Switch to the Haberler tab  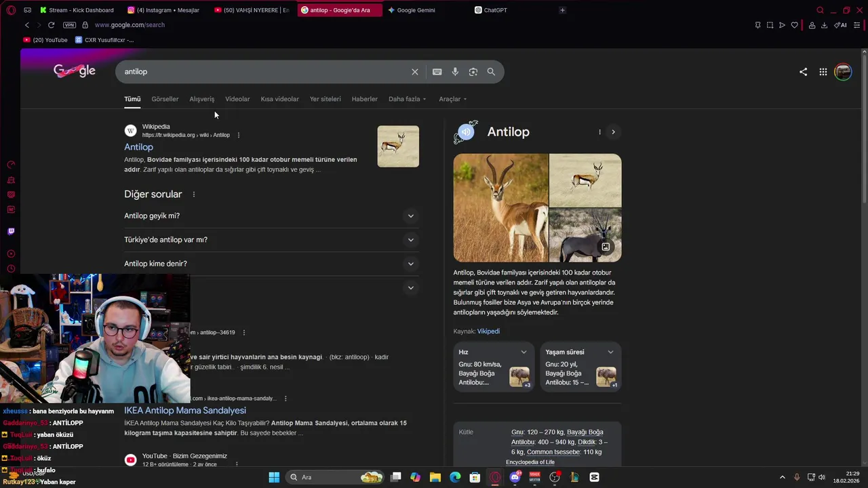[365, 99]
